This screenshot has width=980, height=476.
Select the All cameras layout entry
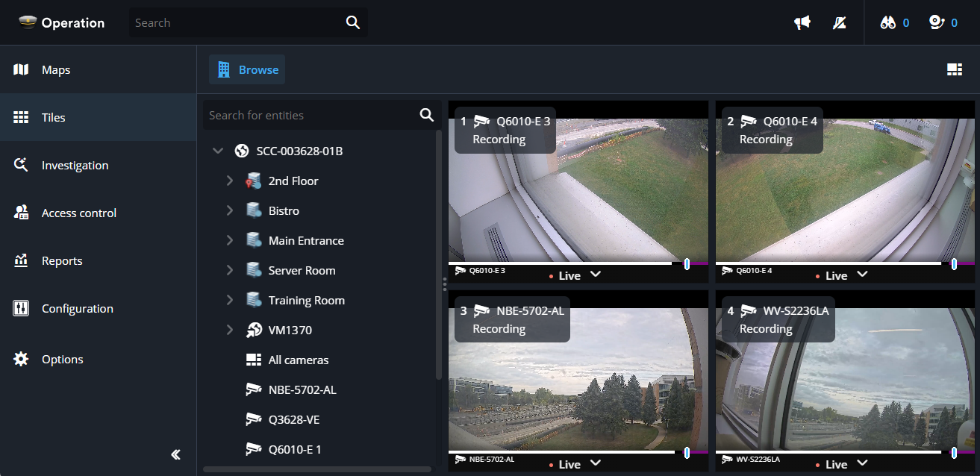[298, 360]
